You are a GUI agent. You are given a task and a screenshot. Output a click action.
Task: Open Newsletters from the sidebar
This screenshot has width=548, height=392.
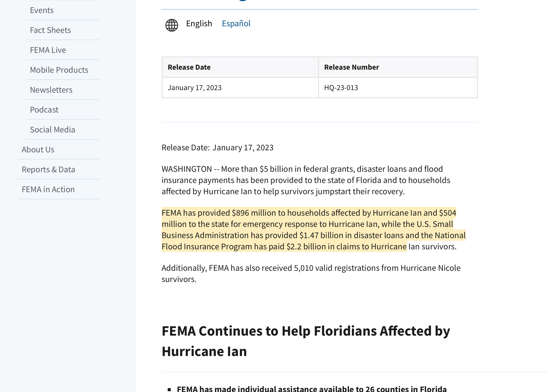coord(51,90)
